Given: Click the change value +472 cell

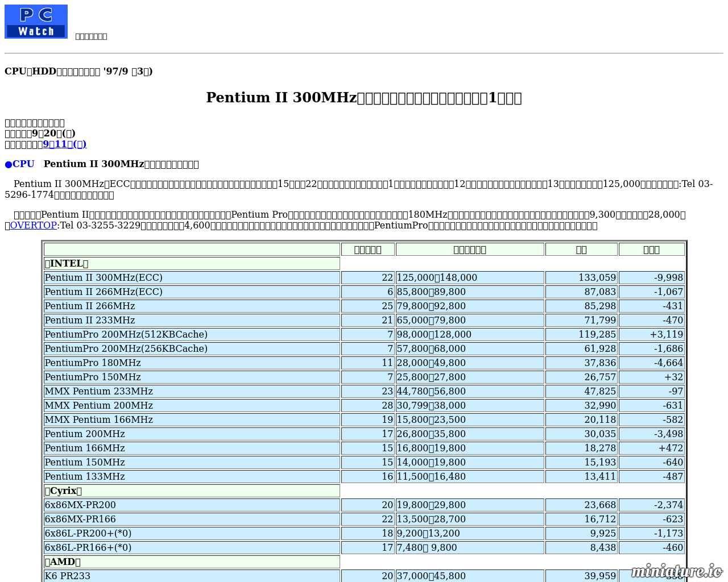Looking at the screenshot, I should click(652, 448).
